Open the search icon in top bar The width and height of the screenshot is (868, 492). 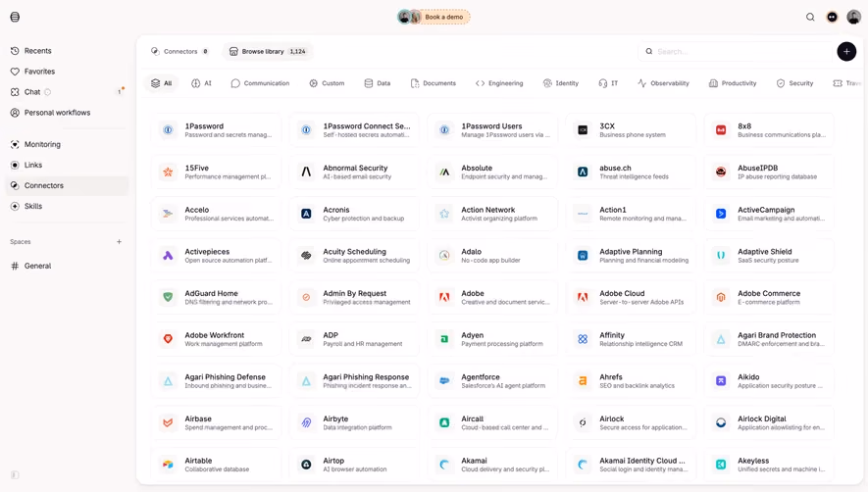point(810,18)
